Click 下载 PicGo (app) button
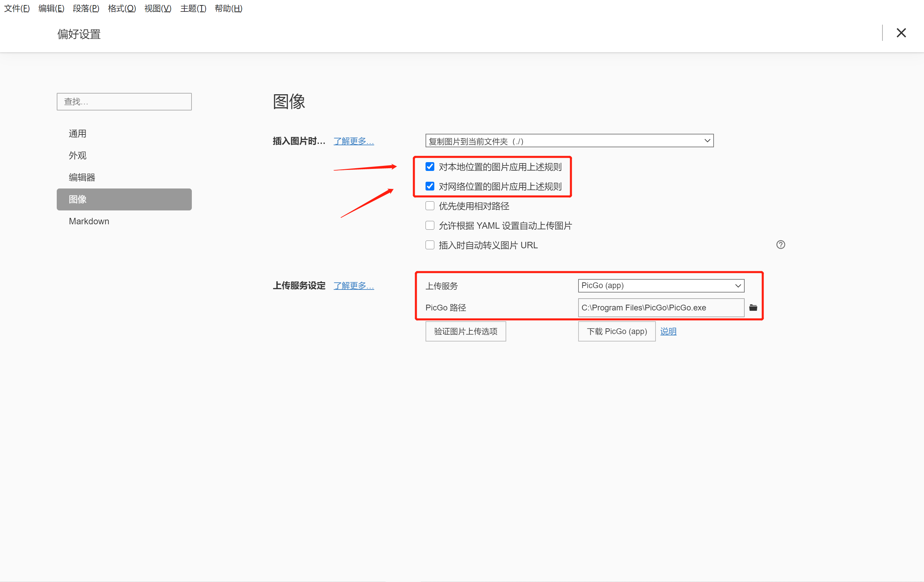The height and width of the screenshot is (582, 924). [x=616, y=331]
